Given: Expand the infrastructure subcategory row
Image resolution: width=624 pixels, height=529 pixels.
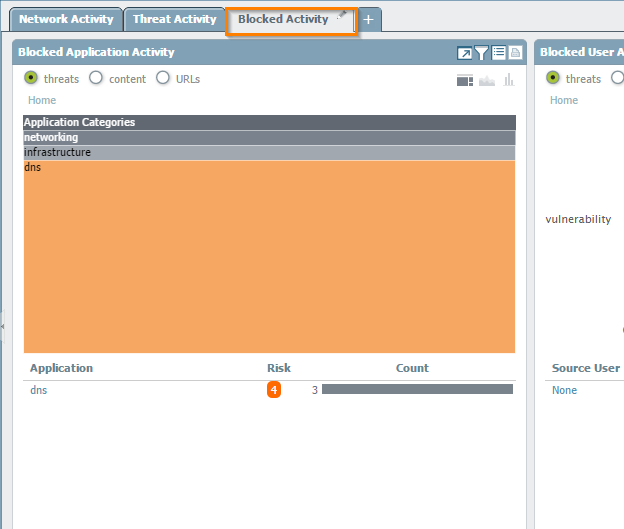Looking at the screenshot, I should click(x=269, y=152).
